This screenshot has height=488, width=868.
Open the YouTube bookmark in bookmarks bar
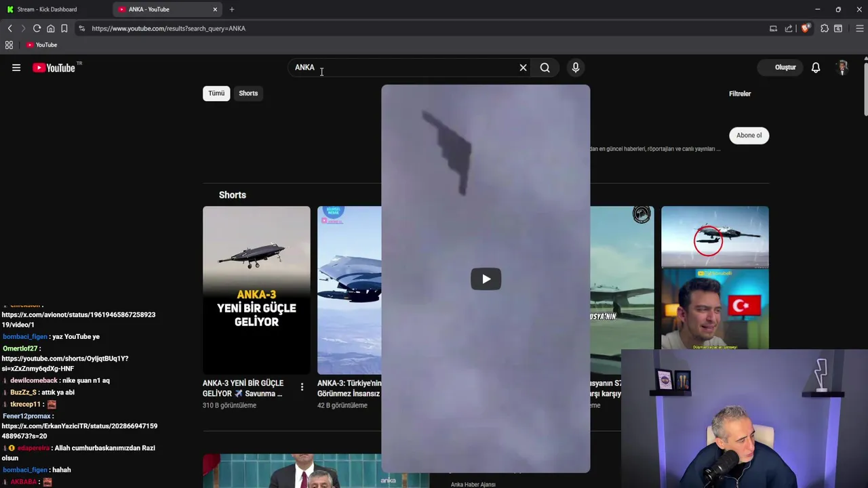tap(42, 45)
